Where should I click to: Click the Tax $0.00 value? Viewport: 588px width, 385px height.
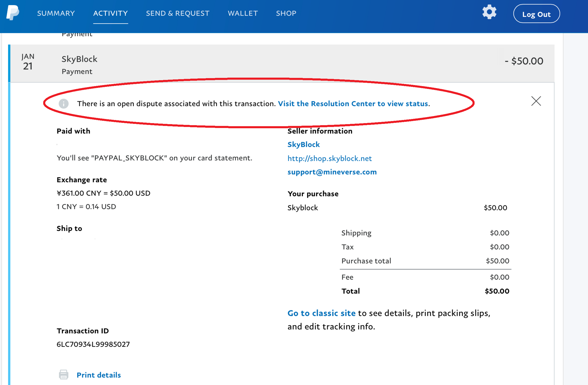[500, 247]
